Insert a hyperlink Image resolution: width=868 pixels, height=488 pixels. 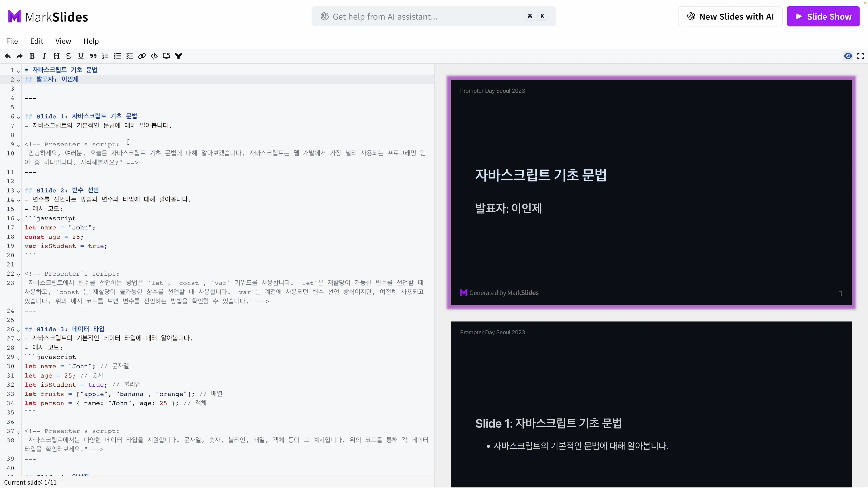coord(142,56)
